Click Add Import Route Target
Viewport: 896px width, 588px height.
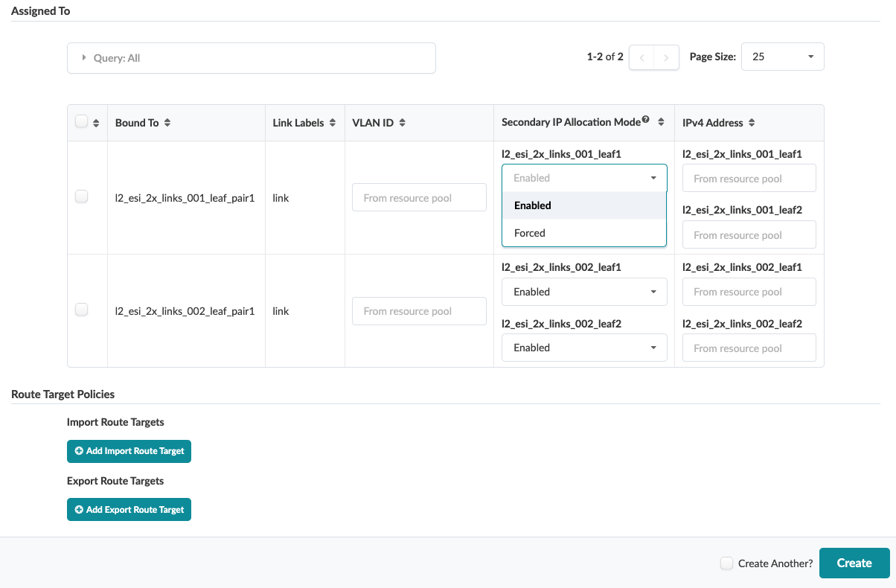tap(129, 451)
